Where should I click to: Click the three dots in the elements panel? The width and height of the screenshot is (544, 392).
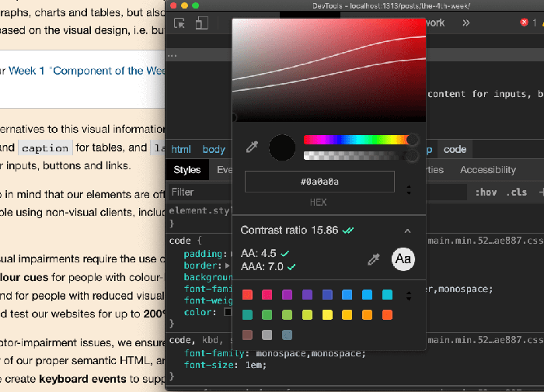pos(173,56)
